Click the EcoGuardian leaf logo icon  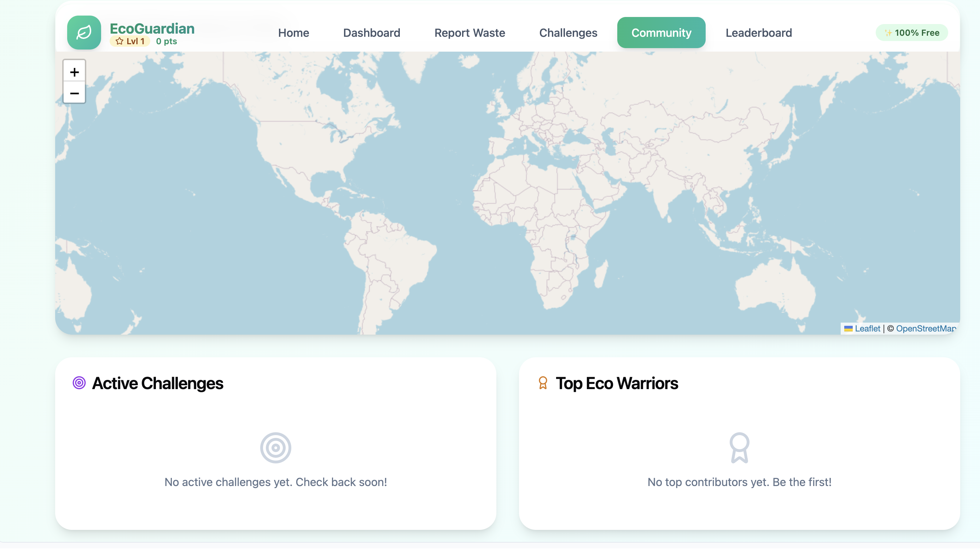84,32
